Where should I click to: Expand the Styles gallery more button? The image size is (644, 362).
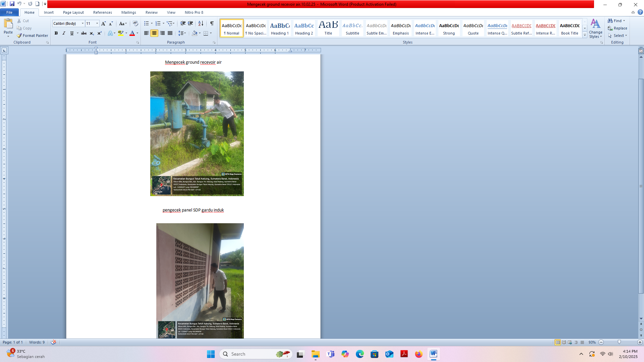[x=585, y=35]
